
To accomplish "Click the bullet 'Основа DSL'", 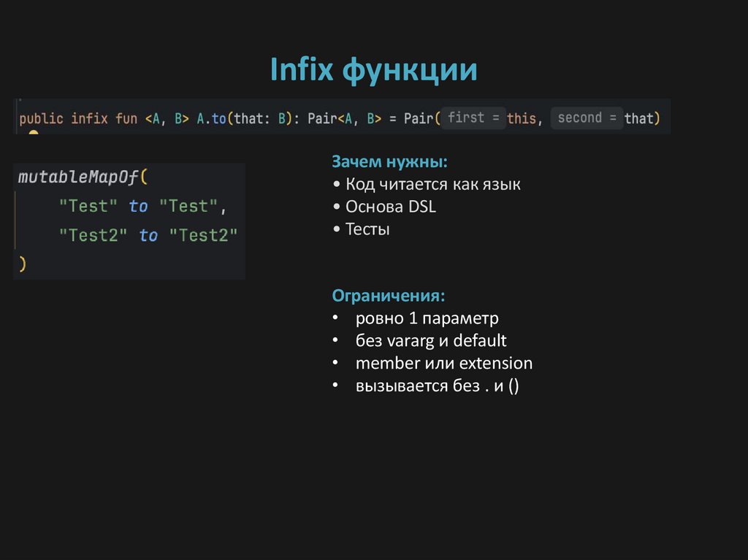I will click(391, 206).
